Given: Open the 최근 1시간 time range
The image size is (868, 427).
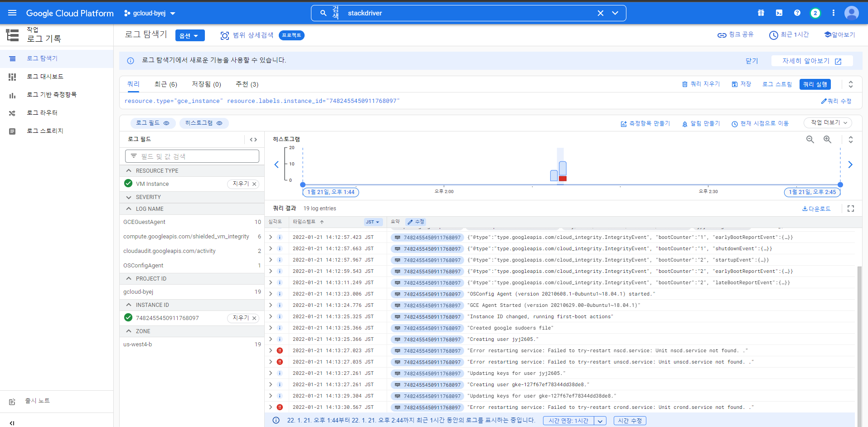Looking at the screenshot, I should click(789, 35).
